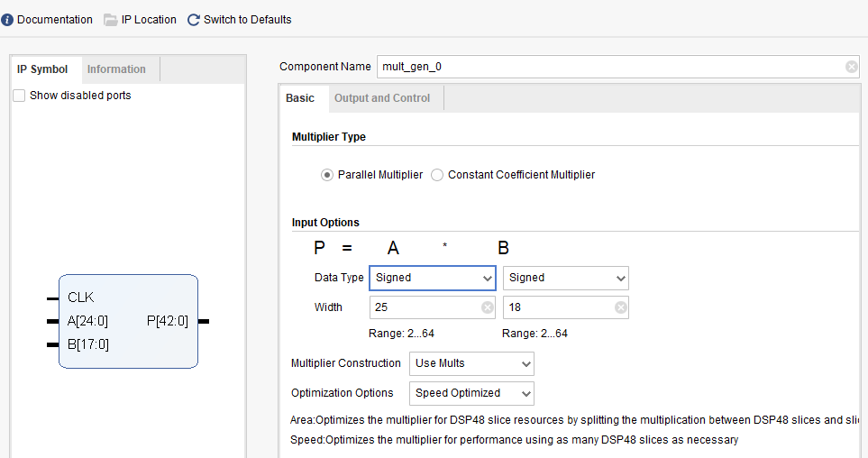Click the Switch to Defaults refresh icon
The height and width of the screenshot is (458, 868).
point(193,20)
